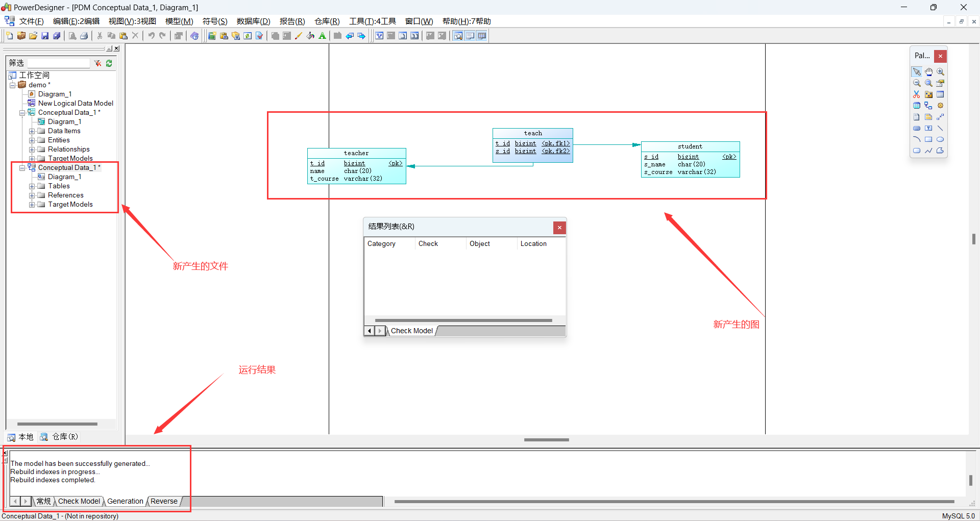980x521 pixels.
Task: Open the 模型(M) menu
Action: 179,21
